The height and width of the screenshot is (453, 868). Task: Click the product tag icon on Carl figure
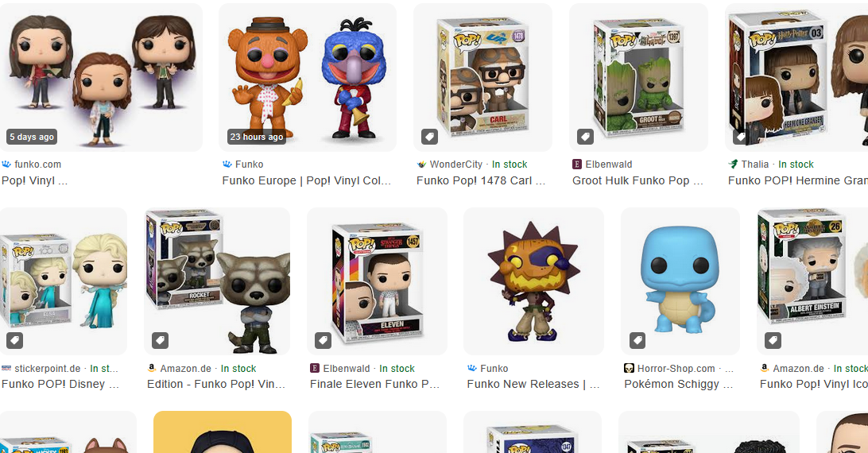(x=429, y=137)
